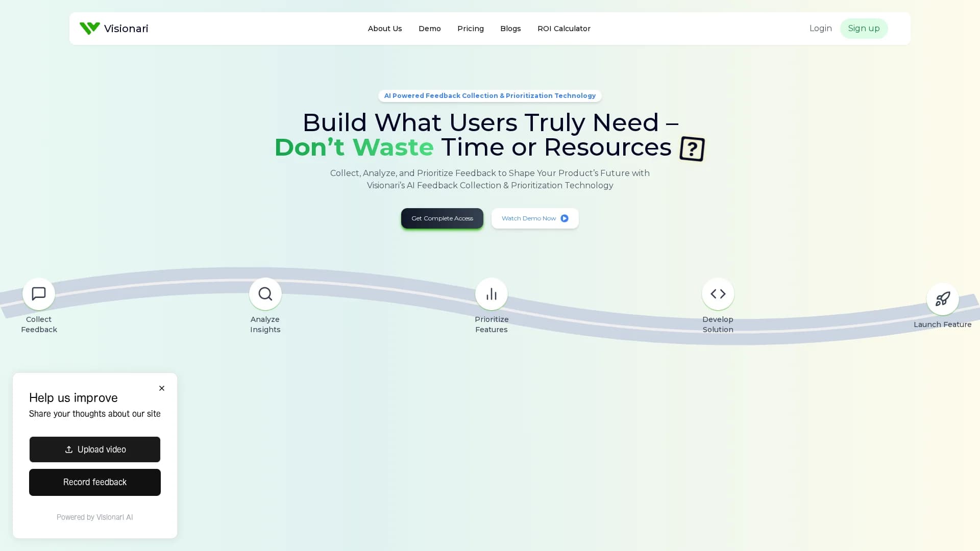The height and width of the screenshot is (551, 980).
Task: Go to the Demo nav item
Action: [430, 29]
